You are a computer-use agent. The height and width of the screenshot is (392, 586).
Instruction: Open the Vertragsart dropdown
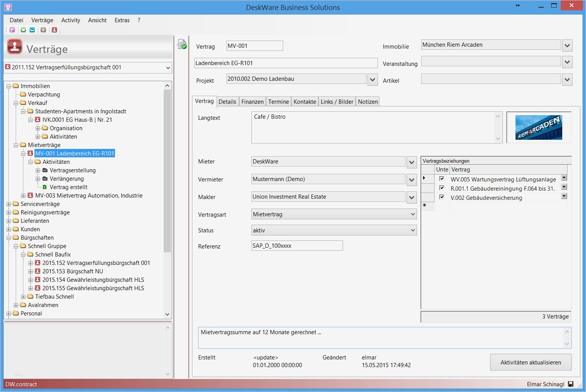[413, 214]
